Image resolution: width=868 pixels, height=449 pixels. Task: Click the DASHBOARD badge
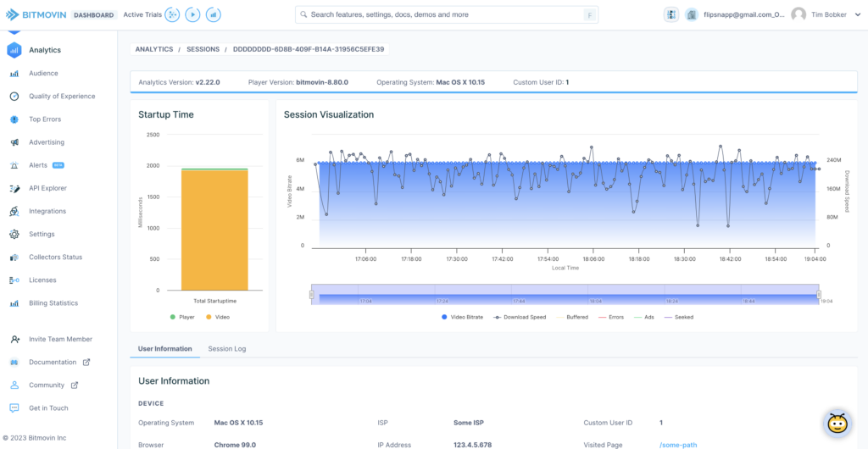93,15
